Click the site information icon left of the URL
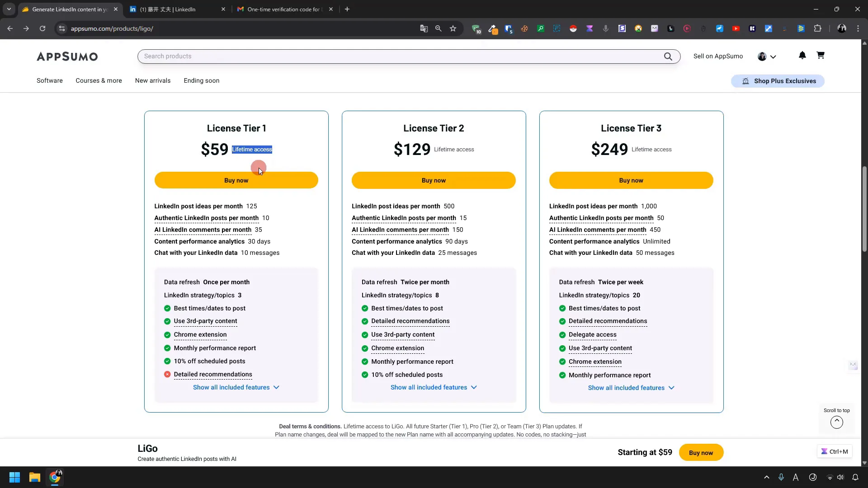The image size is (868, 488). pos(62,28)
